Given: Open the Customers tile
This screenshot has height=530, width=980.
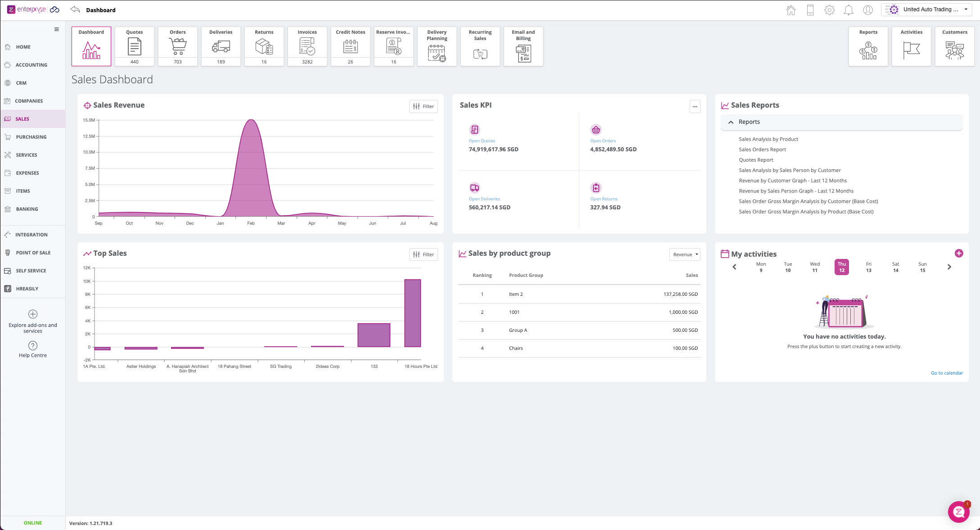Looking at the screenshot, I should [954, 46].
